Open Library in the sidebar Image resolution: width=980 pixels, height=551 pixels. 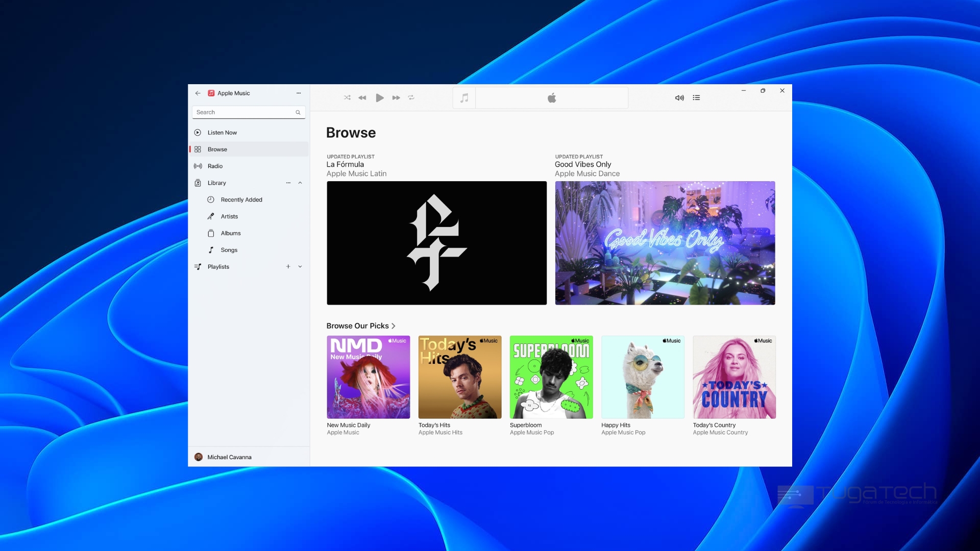coord(249,183)
